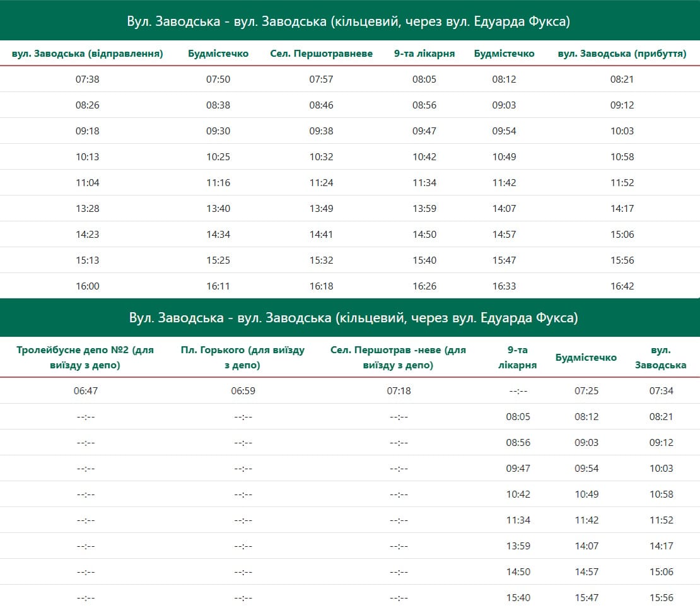Screen dimensions: 700x608
Task: Select the 07:25 Будмістечко time
Action: (x=586, y=391)
